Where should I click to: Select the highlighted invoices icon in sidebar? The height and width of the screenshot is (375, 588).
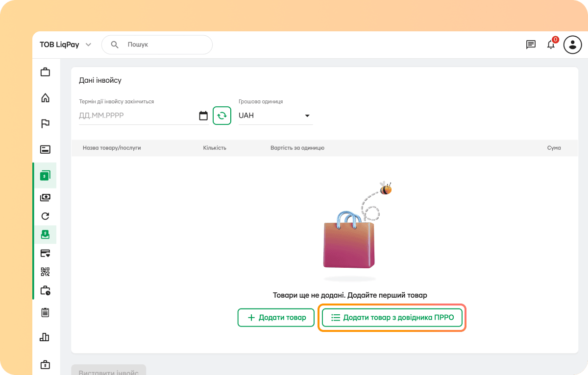[x=45, y=175]
